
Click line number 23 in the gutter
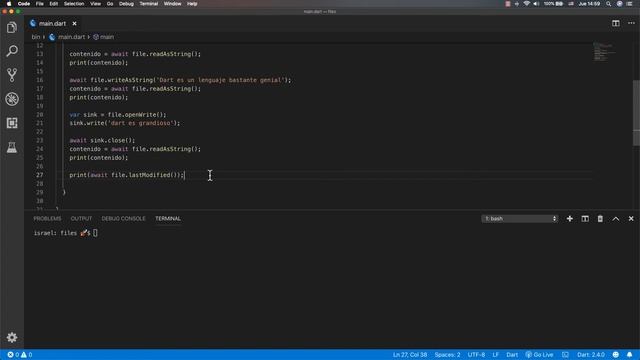click(x=40, y=140)
